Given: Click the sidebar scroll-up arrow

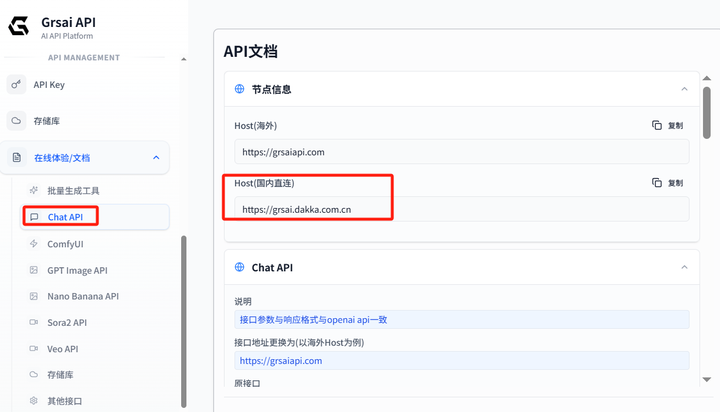Looking at the screenshot, I should pyautogui.click(x=184, y=59).
